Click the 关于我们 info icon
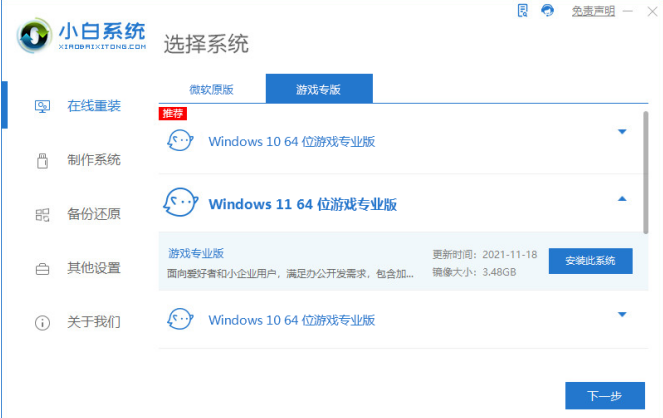This screenshot has width=663, height=418. (x=42, y=323)
